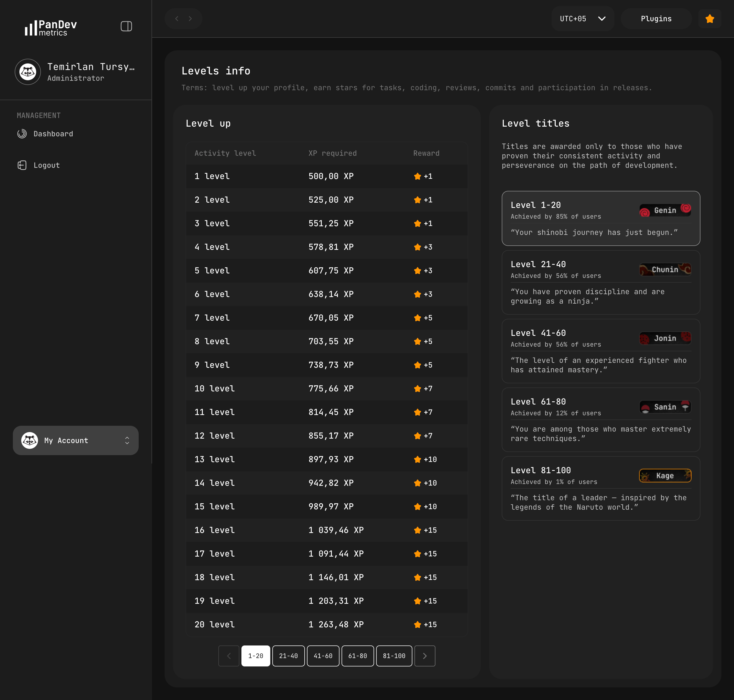Switch to the 21-40 levels page
The width and height of the screenshot is (734, 700).
(x=288, y=656)
